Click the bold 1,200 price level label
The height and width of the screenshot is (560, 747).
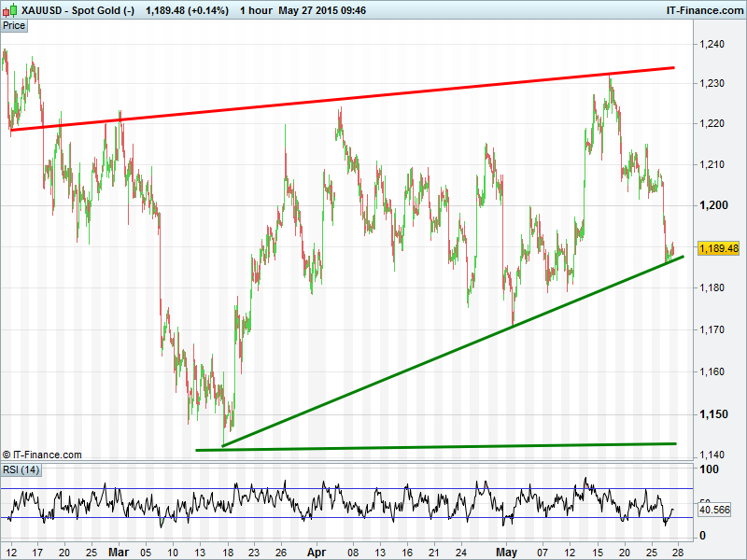click(x=715, y=205)
